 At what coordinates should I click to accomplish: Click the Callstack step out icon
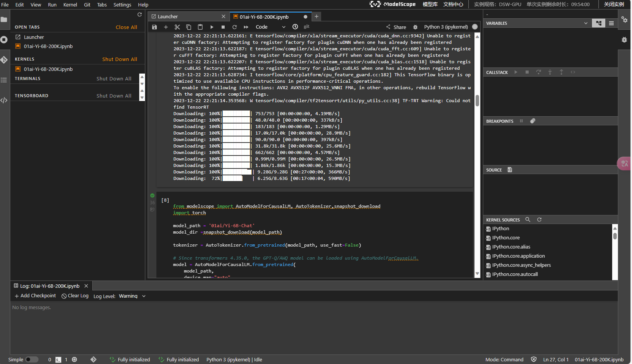point(561,72)
